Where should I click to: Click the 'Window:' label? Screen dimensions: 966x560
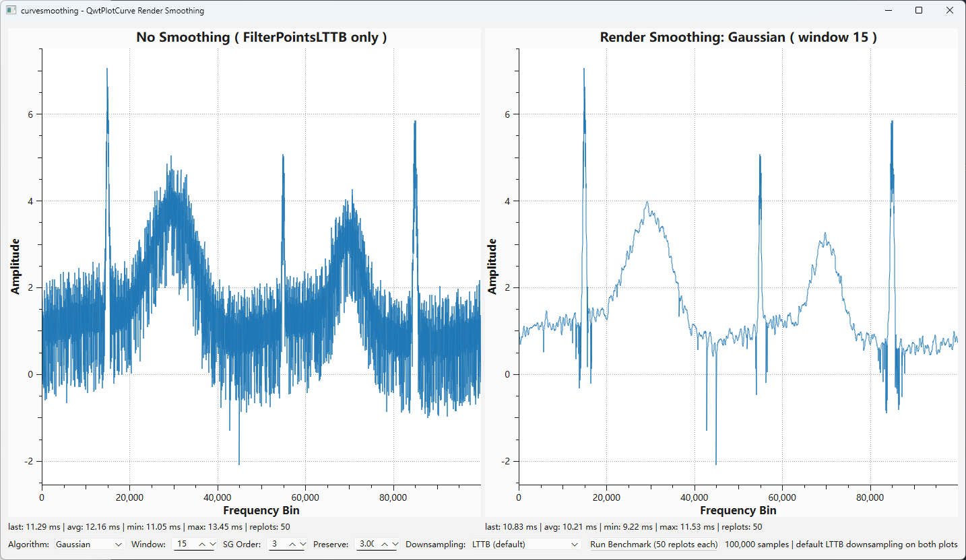[148, 544]
